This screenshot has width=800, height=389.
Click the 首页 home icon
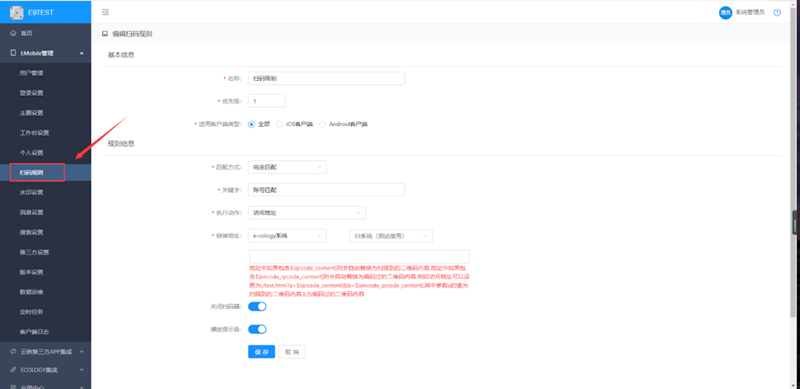pos(14,33)
